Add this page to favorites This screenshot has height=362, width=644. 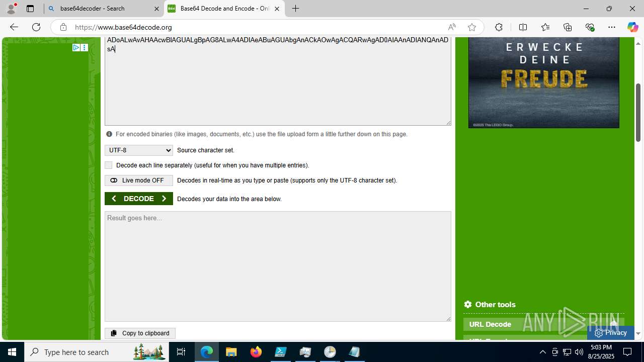click(x=471, y=27)
